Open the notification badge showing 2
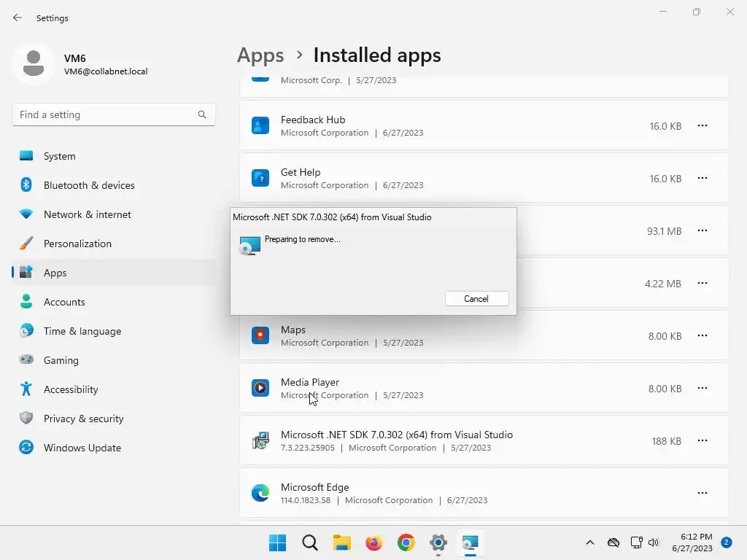 point(727,542)
